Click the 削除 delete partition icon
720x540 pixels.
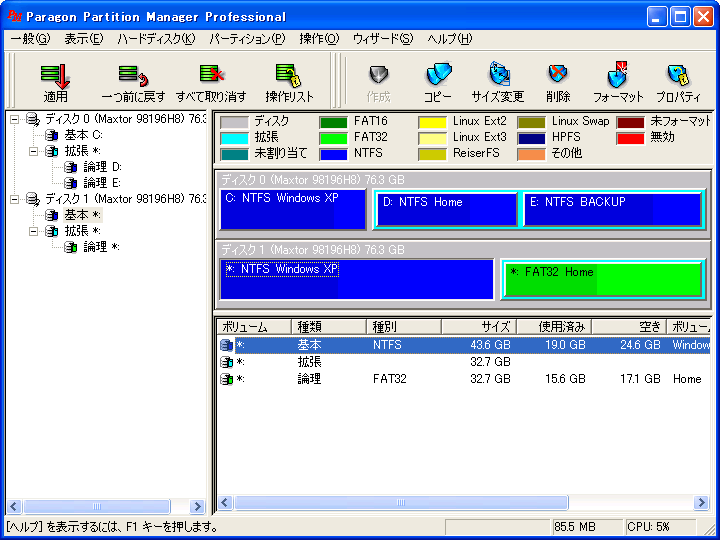click(558, 74)
